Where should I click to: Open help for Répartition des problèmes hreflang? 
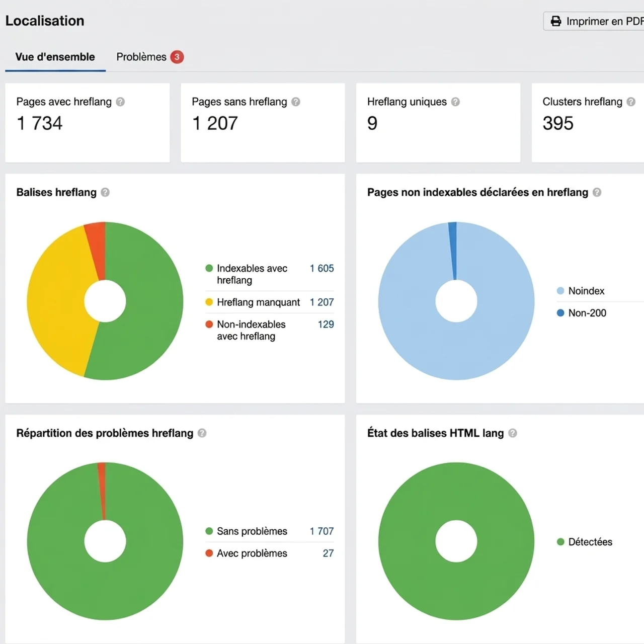point(202,433)
